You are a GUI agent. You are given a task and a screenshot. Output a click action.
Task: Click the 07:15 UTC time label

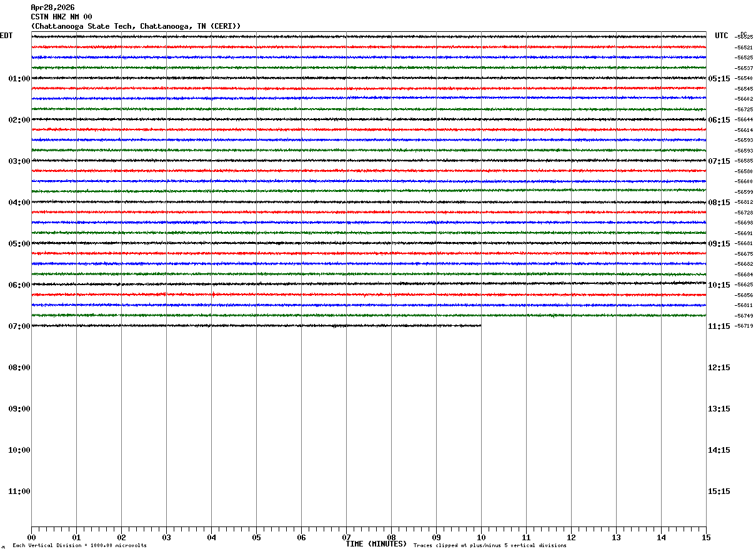pyautogui.click(x=719, y=161)
